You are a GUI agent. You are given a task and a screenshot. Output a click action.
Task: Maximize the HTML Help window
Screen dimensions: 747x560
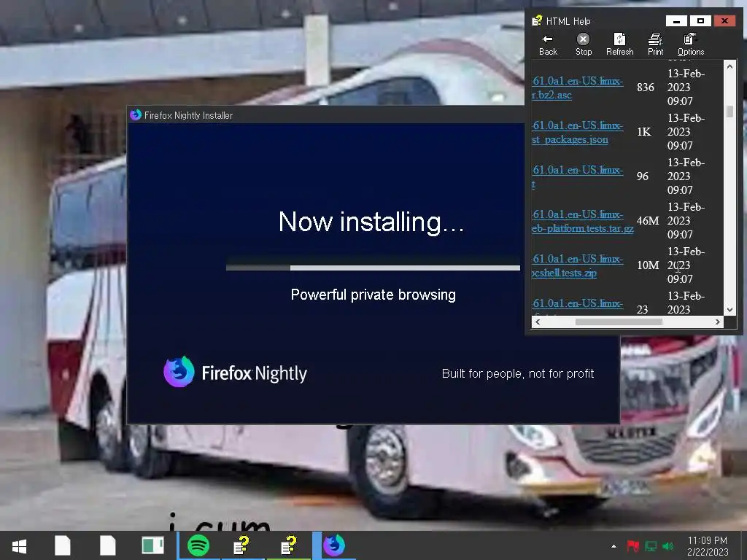[700, 21]
